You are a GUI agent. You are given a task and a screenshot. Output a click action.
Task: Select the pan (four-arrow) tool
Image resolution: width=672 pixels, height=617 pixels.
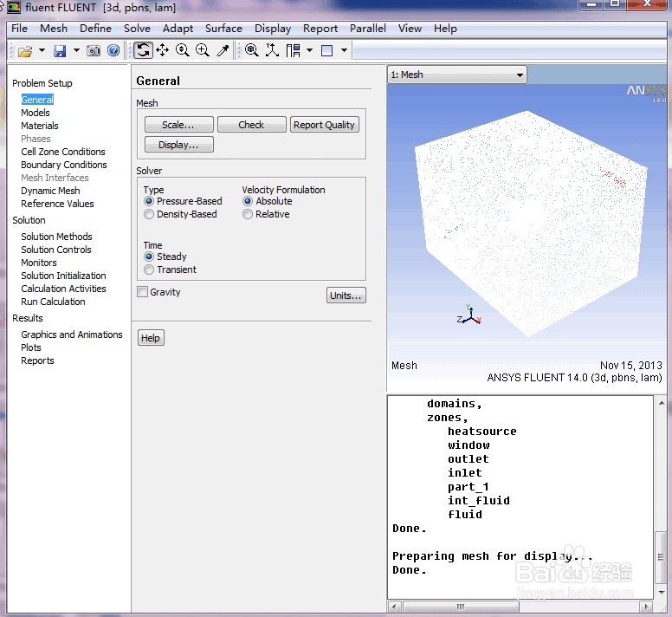pos(163,50)
